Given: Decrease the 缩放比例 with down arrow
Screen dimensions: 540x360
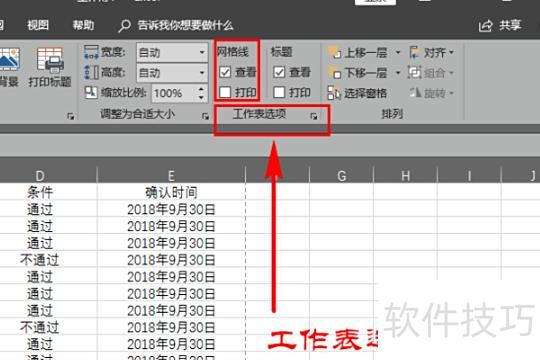Looking at the screenshot, I should [x=201, y=97].
